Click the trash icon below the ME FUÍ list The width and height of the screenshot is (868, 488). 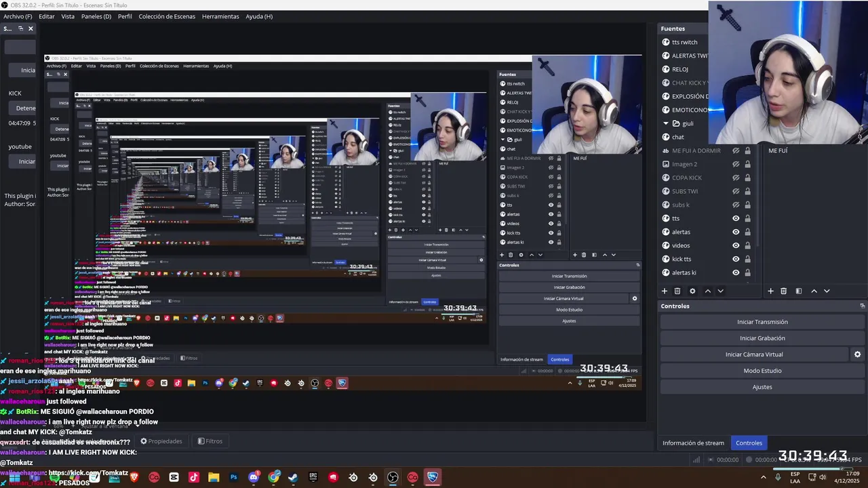point(783,291)
